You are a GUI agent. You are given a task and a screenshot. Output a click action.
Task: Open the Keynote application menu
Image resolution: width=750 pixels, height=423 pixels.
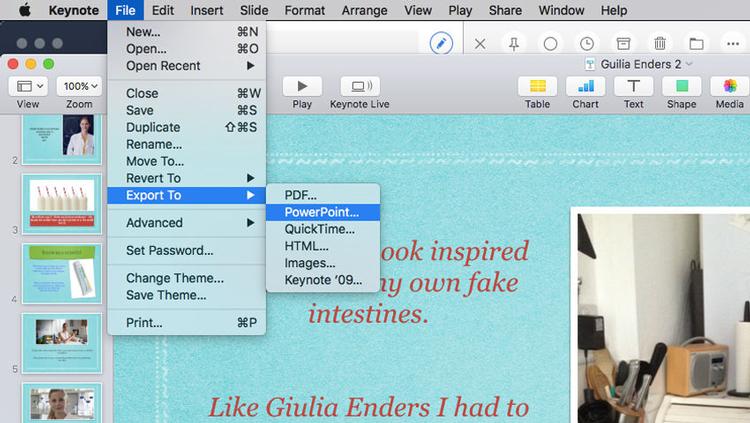pos(74,10)
